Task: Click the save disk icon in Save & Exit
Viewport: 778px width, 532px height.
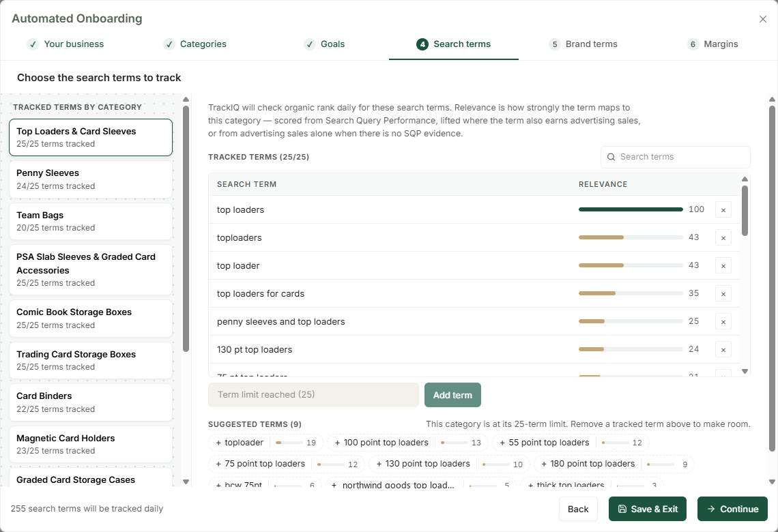Action: click(x=622, y=509)
